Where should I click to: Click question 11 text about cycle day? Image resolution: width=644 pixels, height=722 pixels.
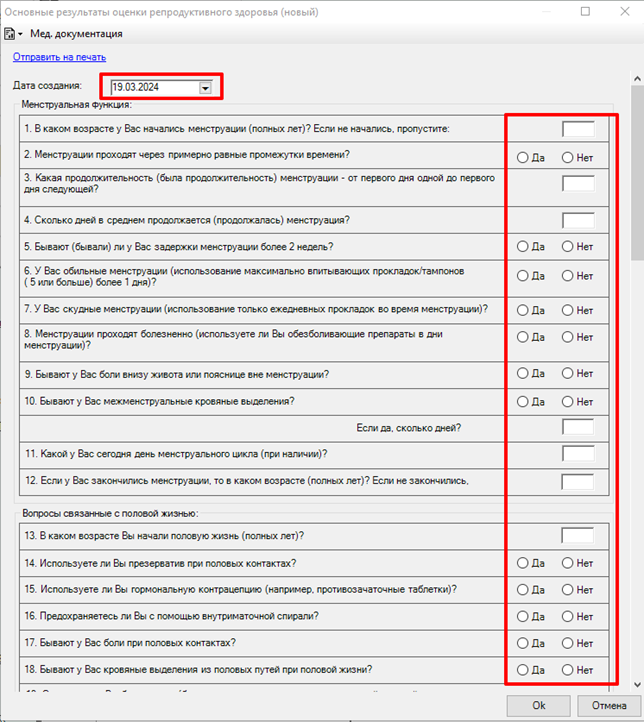(x=176, y=454)
